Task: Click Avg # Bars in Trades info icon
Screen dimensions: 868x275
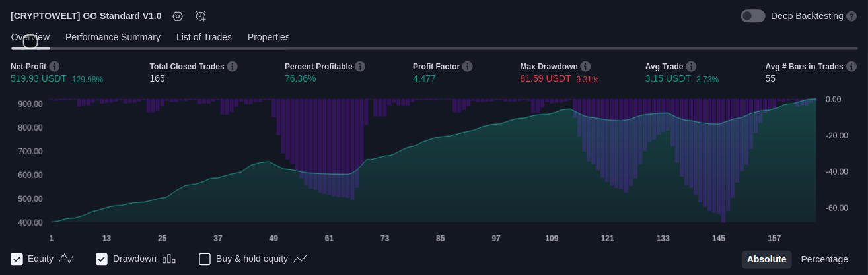Action: (851, 67)
